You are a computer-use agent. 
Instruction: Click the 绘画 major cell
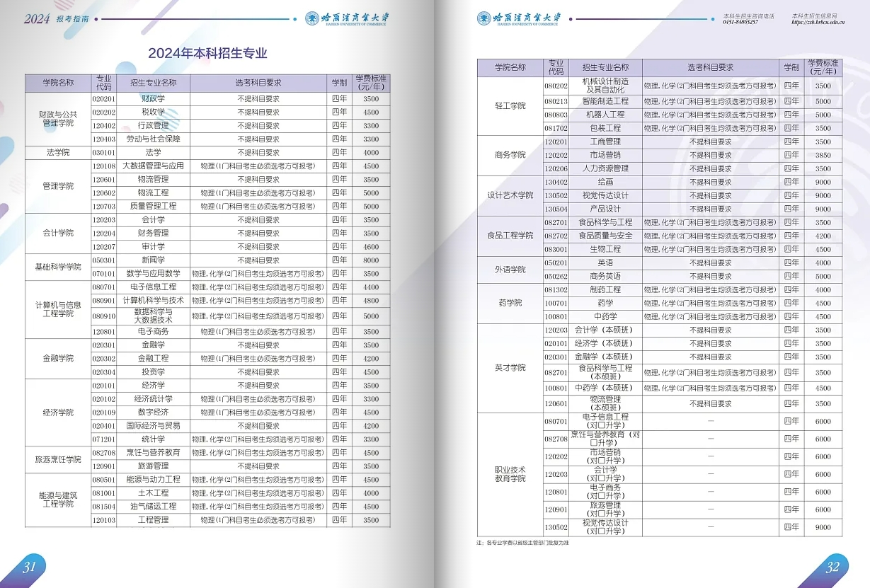605,182
